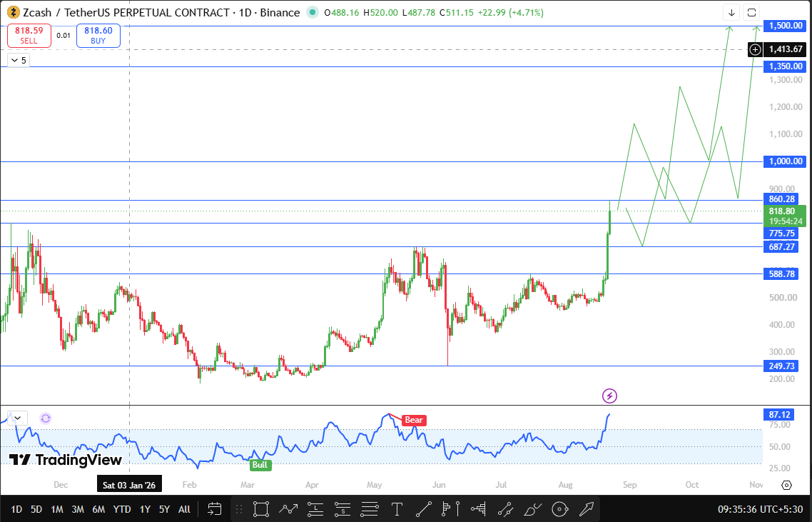Switch to the 6M time range
The image size is (812, 522).
98,509
